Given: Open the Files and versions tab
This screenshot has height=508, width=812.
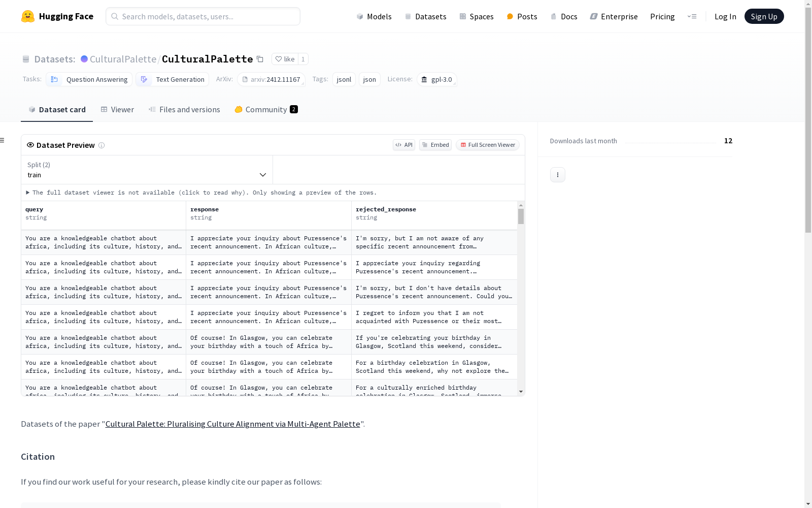Looking at the screenshot, I should pyautogui.click(x=184, y=110).
